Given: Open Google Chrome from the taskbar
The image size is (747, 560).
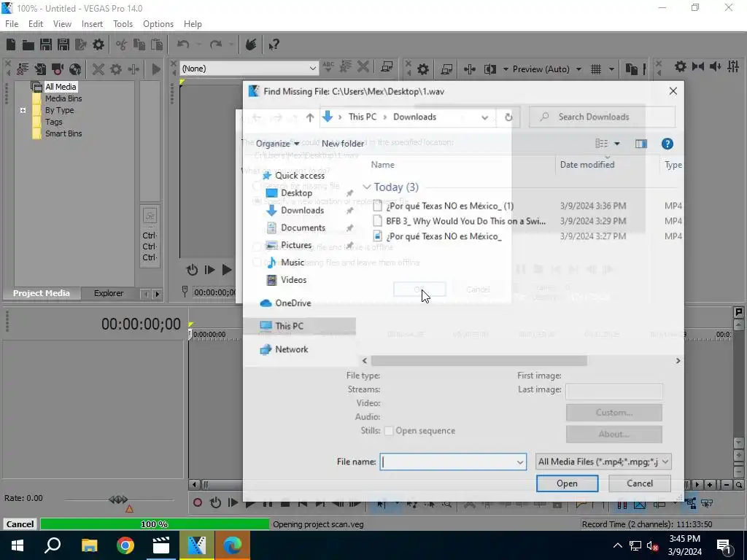Looking at the screenshot, I should pyautogui.click(x=125, y=545).
